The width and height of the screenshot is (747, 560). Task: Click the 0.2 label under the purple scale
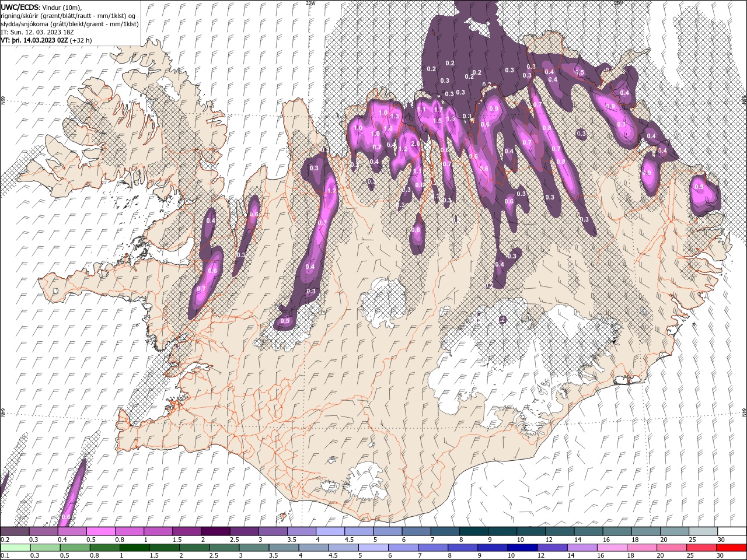pos(4,540)
